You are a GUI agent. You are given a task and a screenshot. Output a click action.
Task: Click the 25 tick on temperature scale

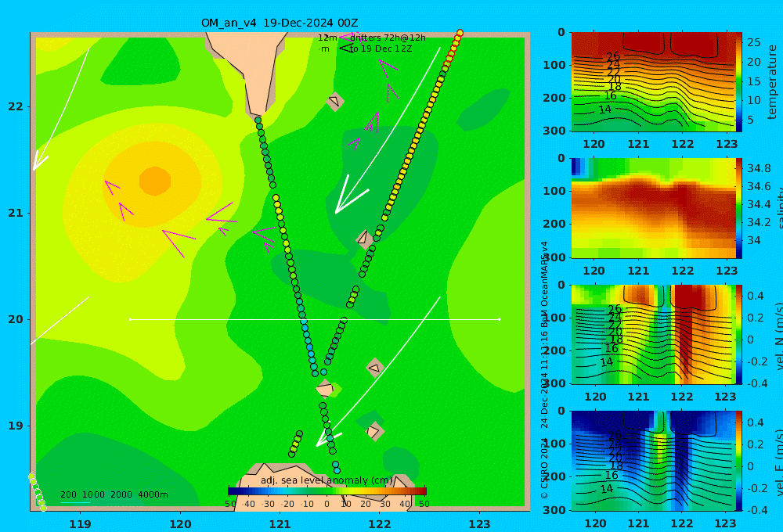tap(754, 42)
